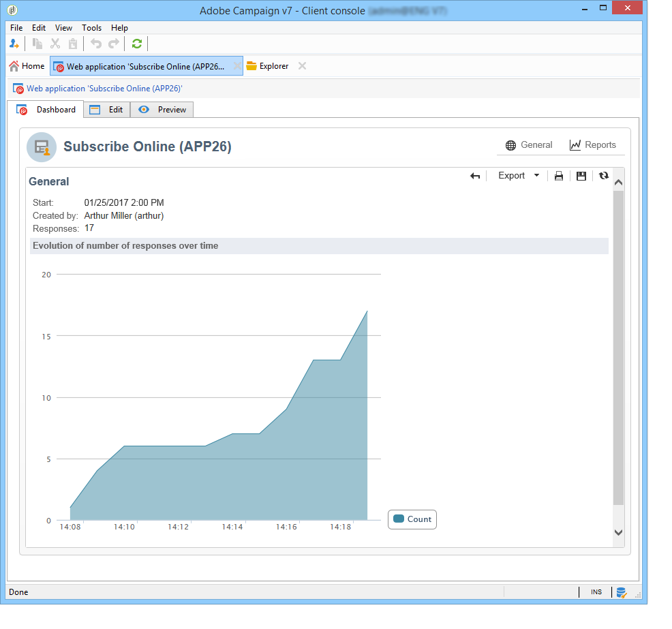Click the green Refresh icon
The image size is (672, 629).
(x=137, y=44)
